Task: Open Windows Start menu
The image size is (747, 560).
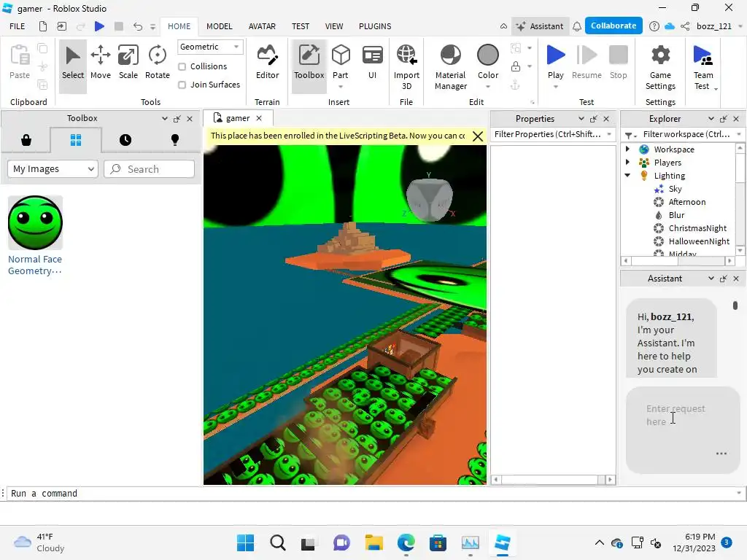Action: point(245,542)
